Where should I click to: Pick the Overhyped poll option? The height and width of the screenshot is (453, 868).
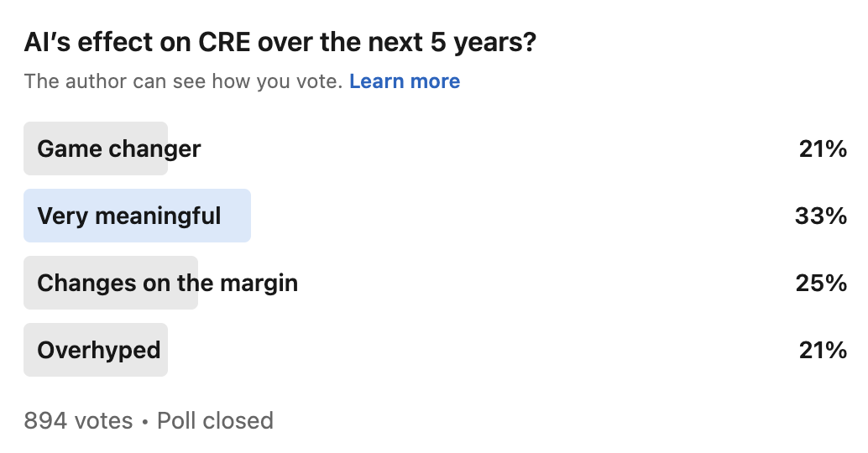point(435,350)
